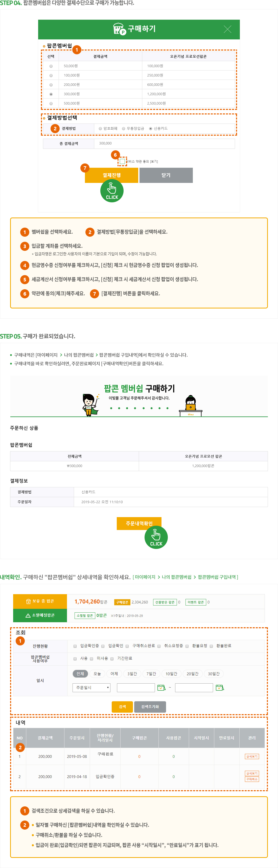Click the popcorn logo in 구매하기 header
The width and height of the screenshot is (278, 868).
click(119, 29)
